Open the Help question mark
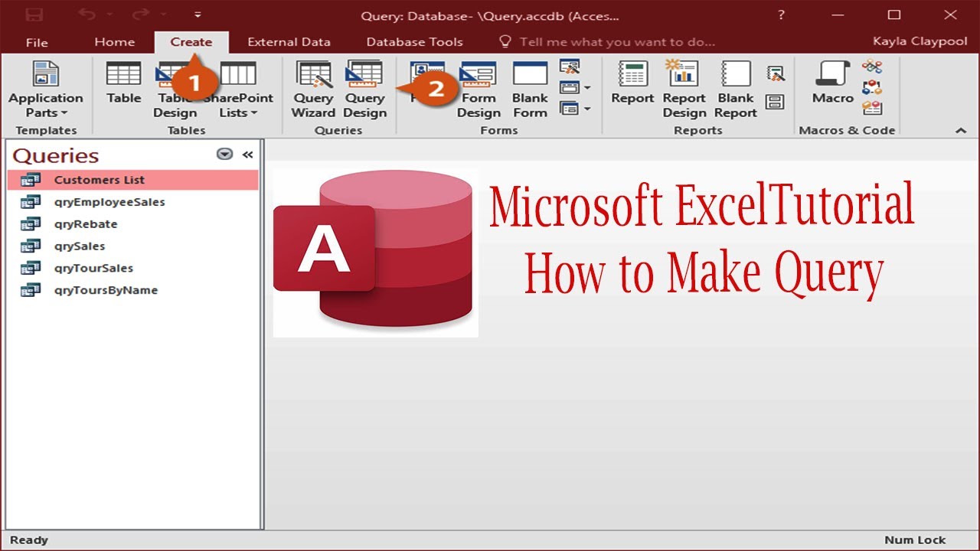This screenshot has height=551, width=980. (781, 15)
